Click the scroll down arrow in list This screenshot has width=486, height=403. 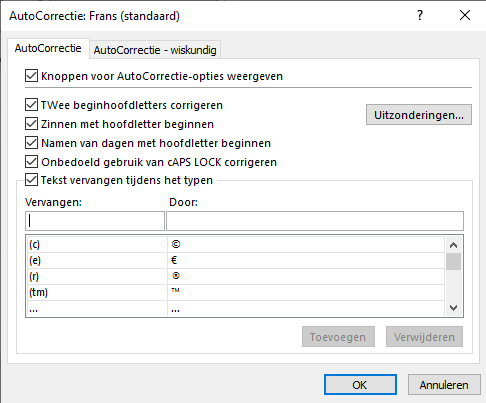coord(453,308)
